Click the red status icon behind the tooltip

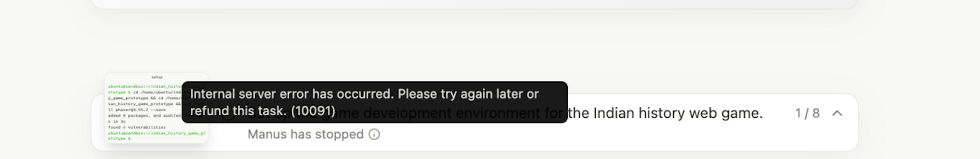tap(228, 115)
